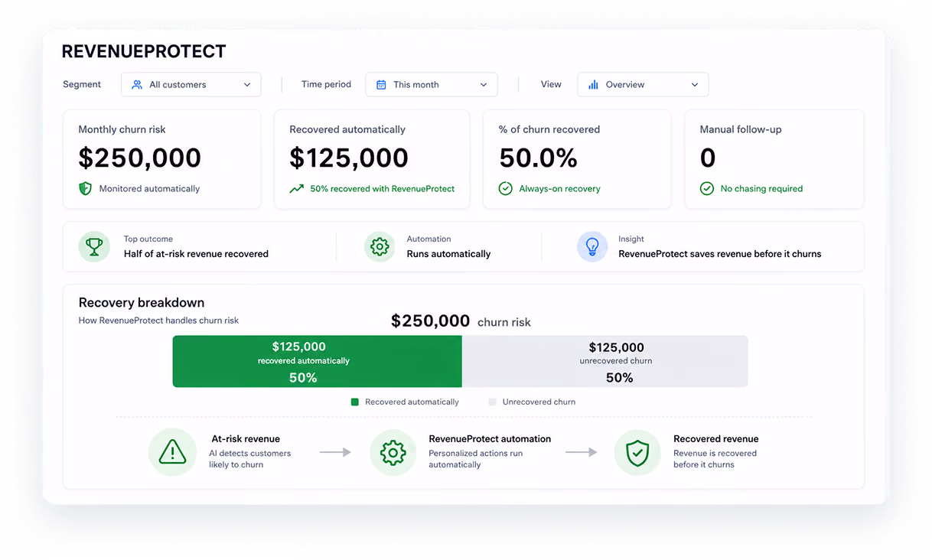Click 'Personalized actions run automatically' text
The width and height of the screenshot is (932, 560).
[x=475, y=459]
